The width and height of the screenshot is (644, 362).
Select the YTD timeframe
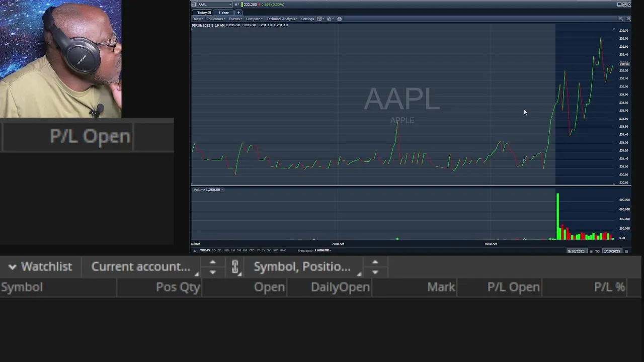click(x=252, y=250)
